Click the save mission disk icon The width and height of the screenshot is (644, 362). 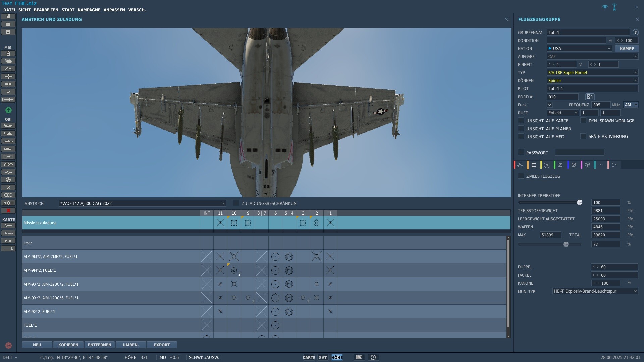pos(8,32)
